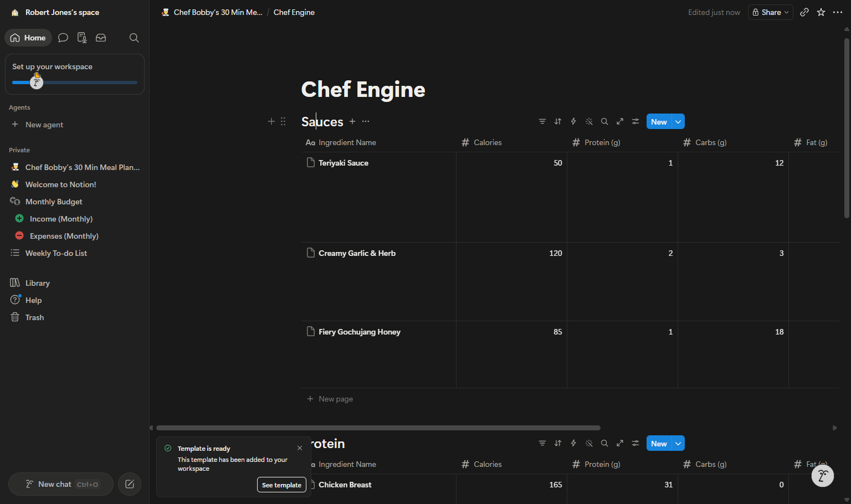Viewport: 851px width, 504px height.
Task: Go to Chef Bobby's breadcrumb link
Action: click(x=212, y=12)
